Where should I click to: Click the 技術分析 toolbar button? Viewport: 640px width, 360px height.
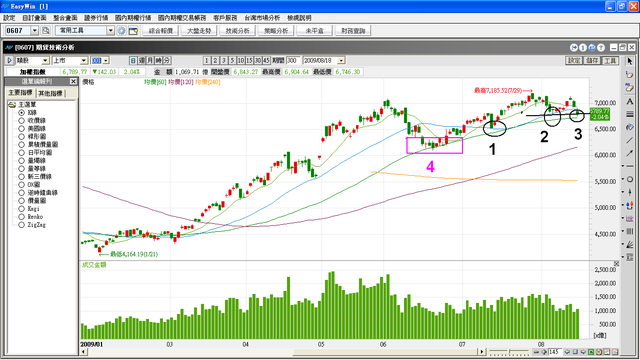[238, 31]
